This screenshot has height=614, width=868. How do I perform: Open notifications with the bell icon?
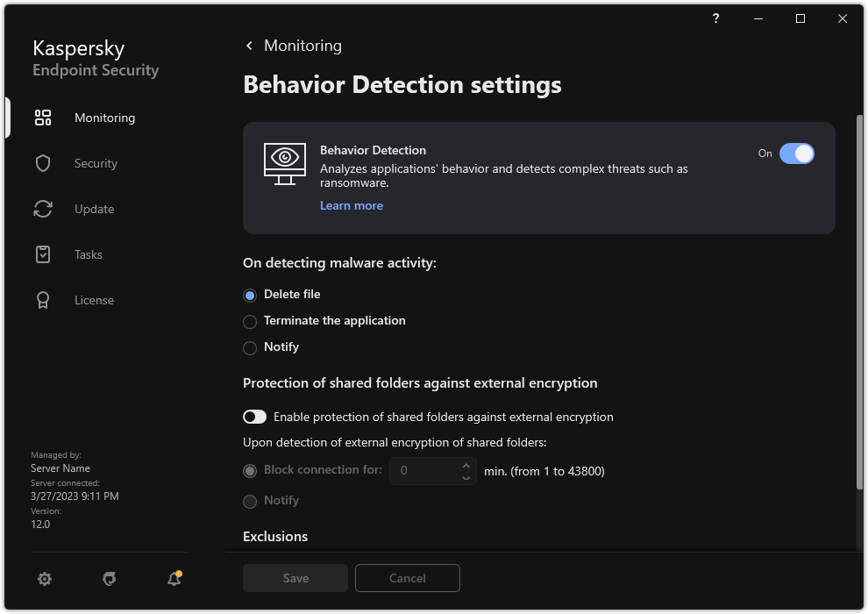174,579
